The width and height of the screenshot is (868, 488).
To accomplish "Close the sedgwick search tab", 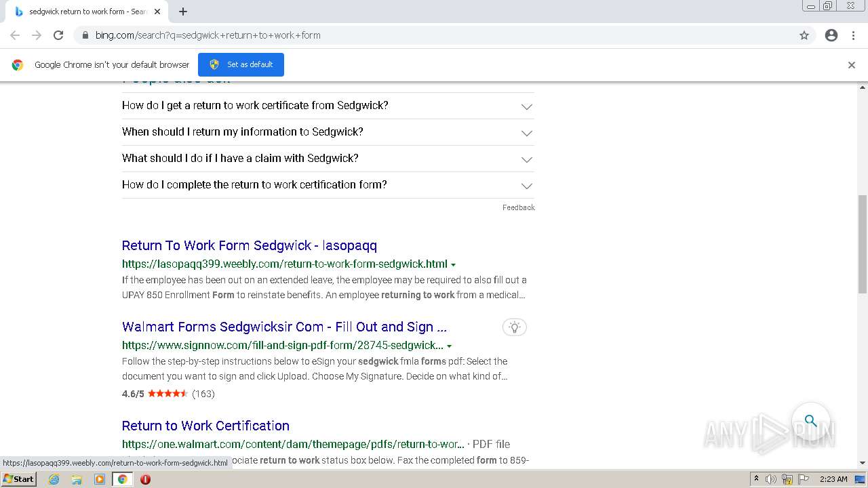I will [x=157, y=12].
